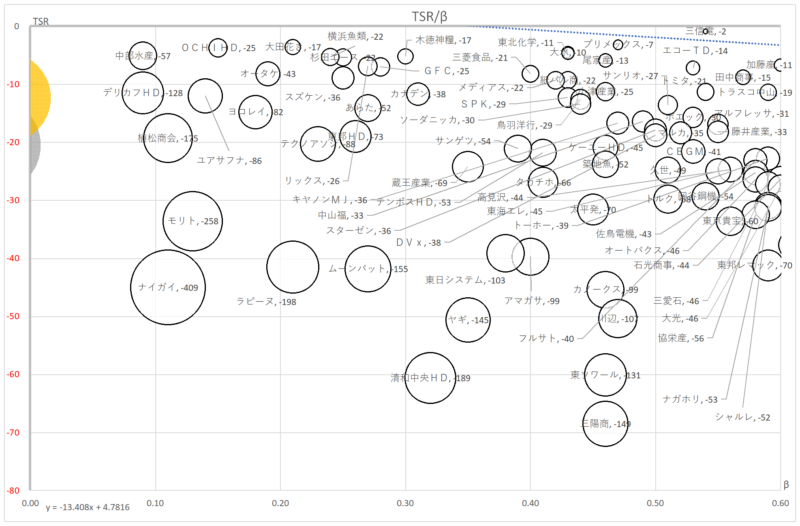Select the label 横浜魚類, -22
The height and width of the screenshot is (526, 800).
point(355,36)
